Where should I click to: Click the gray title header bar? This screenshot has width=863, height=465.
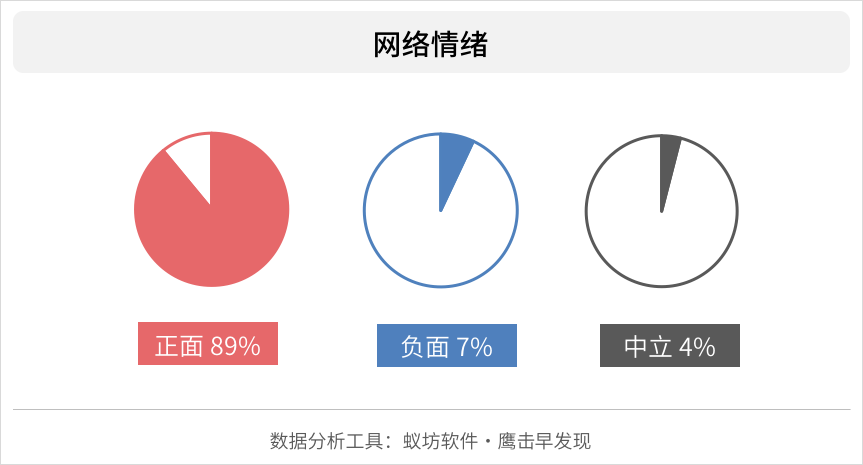coord(432,42)
